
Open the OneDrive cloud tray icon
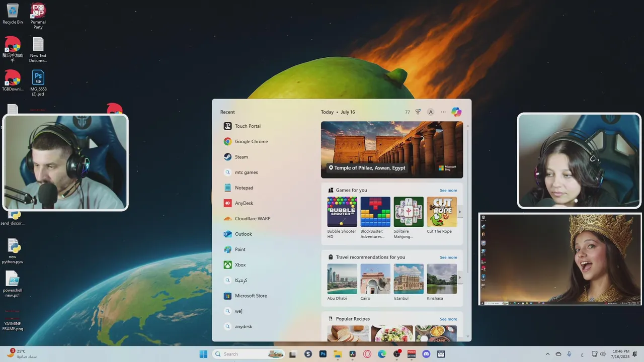pos(558,354)
